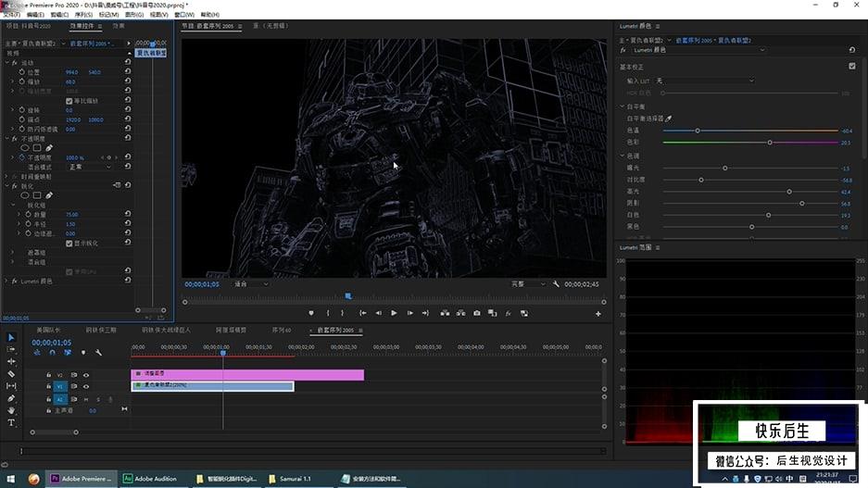Toggle Basic Correction checkbox in Lumetri panel

pos(852,66)
